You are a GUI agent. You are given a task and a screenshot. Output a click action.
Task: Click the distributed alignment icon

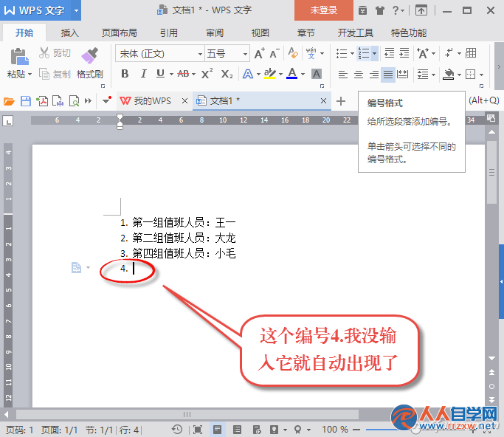tap(402, 75)
